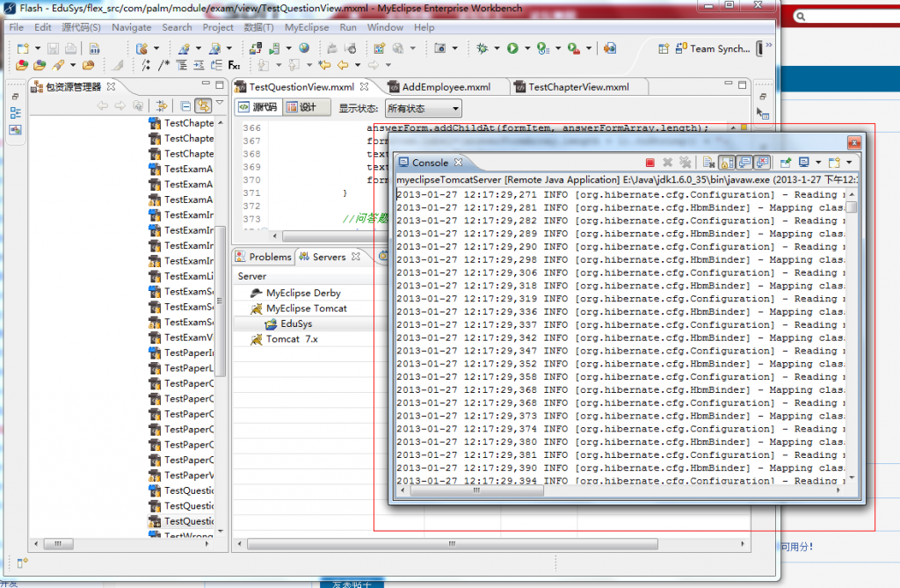Viewport: 900px width, 588px height.
Task: Close the Console view tab
Action: (458, 163)
